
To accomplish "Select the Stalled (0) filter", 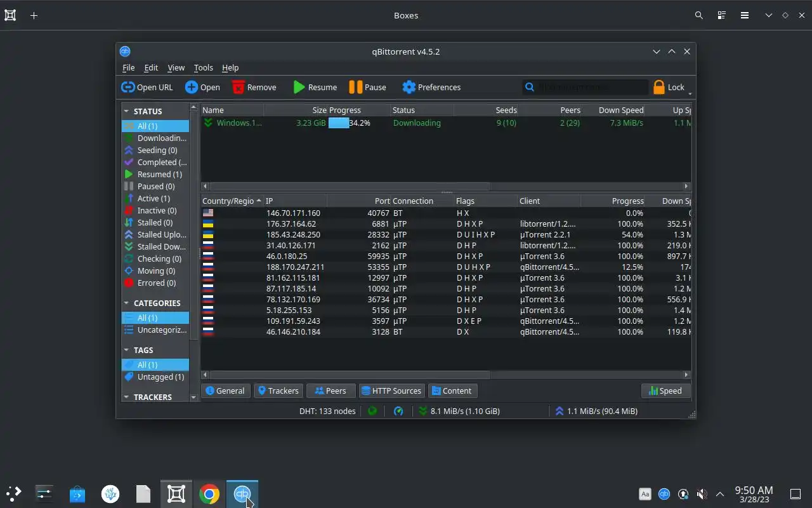I will pyautogui.click(x=155, y=222).
